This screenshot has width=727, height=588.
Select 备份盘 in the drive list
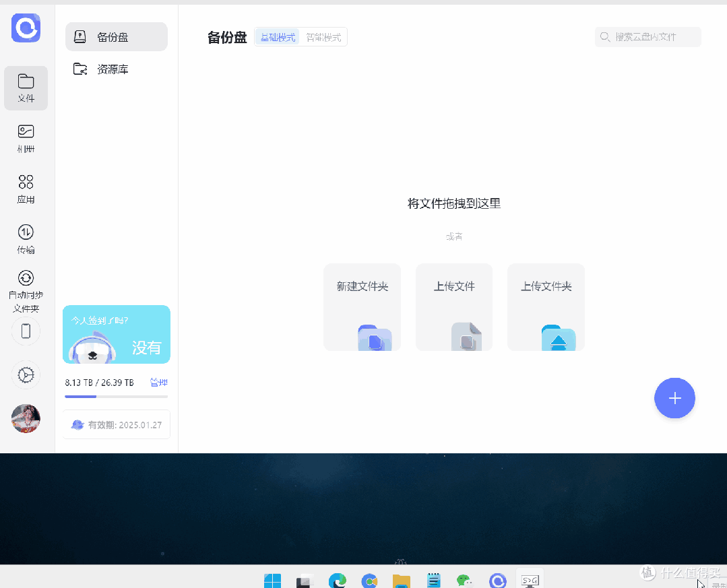coord(117,36)
